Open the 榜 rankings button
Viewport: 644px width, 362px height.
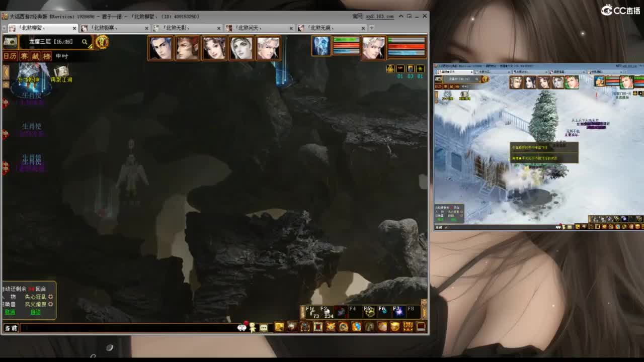[47, 56]
